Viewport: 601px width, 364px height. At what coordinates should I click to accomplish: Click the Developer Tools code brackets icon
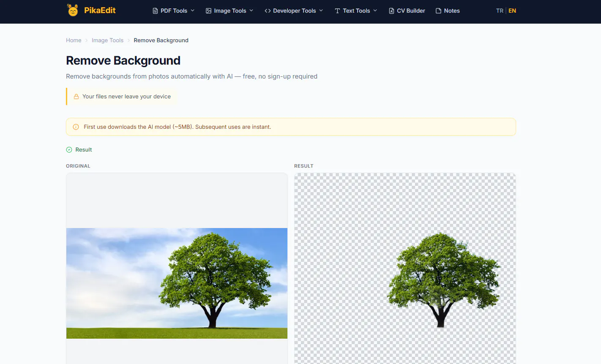point(268,11)
